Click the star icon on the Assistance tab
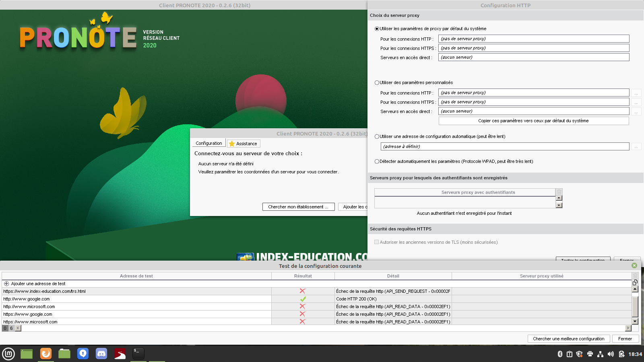 [232, 144]
